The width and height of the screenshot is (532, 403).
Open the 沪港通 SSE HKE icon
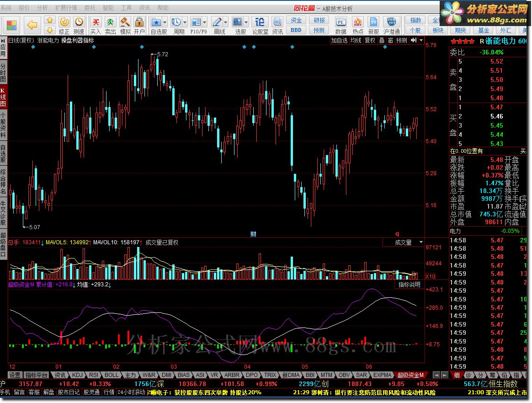(391, 22)
